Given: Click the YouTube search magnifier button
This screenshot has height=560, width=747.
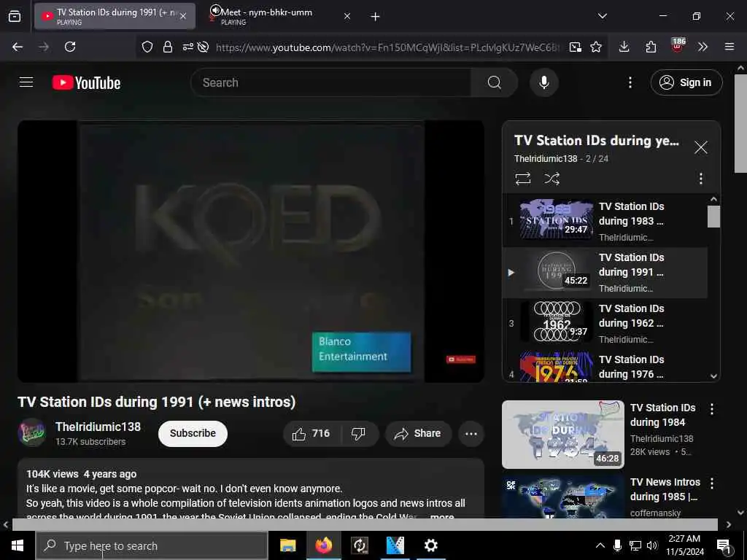Looking at the screenshot, I should (x=494, y=82).
